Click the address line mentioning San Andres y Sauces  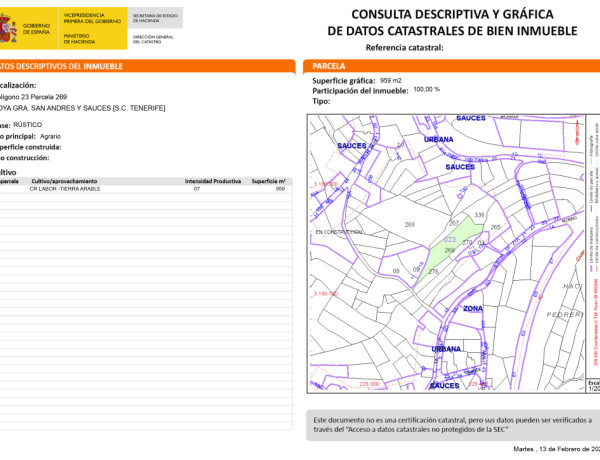[x=80, y=107]
